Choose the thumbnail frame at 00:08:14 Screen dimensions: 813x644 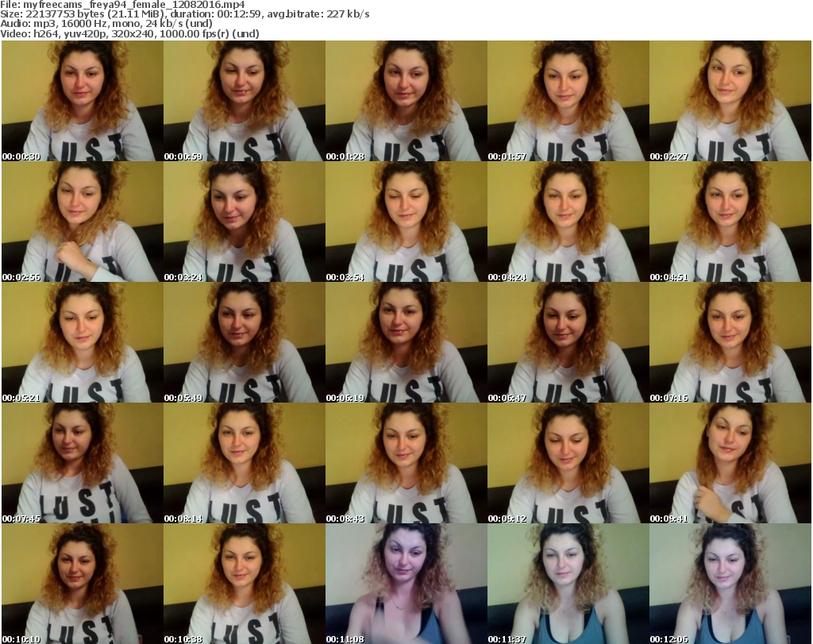pos(245,464)
